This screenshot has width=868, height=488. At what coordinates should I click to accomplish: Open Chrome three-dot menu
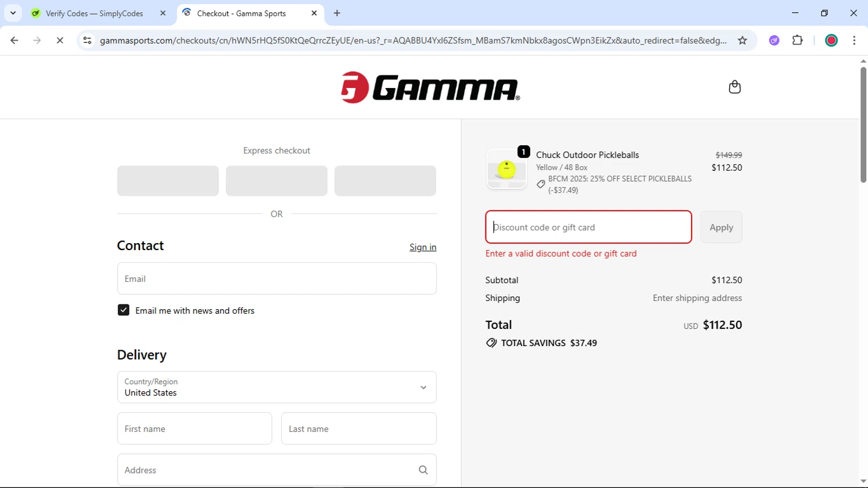[854, 41]
